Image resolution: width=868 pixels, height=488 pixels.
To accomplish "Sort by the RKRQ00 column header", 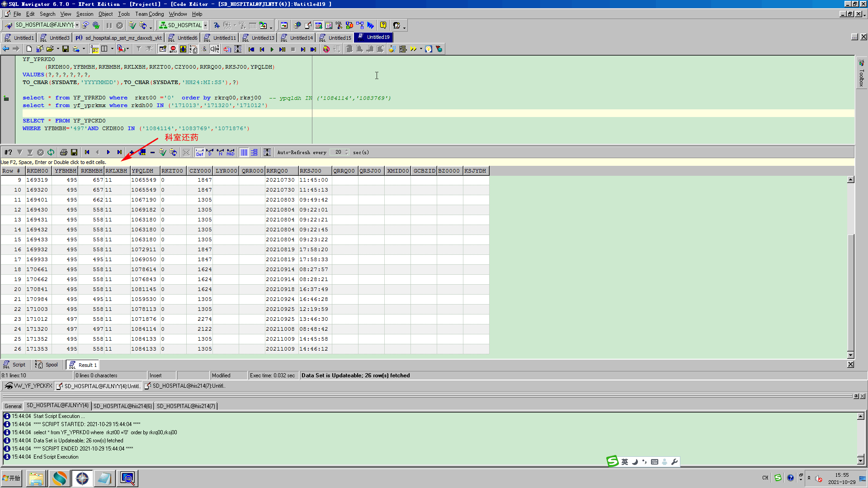I will (281, 171).
